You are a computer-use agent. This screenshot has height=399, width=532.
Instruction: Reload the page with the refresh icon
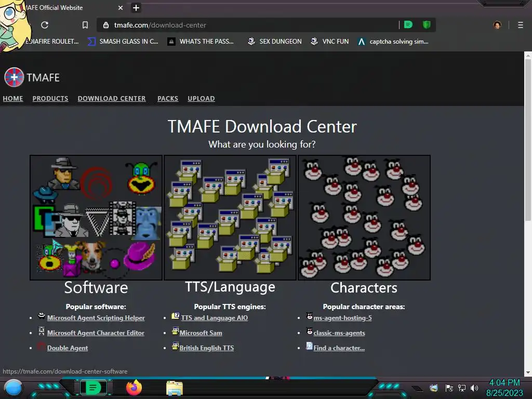click(45, 25)
